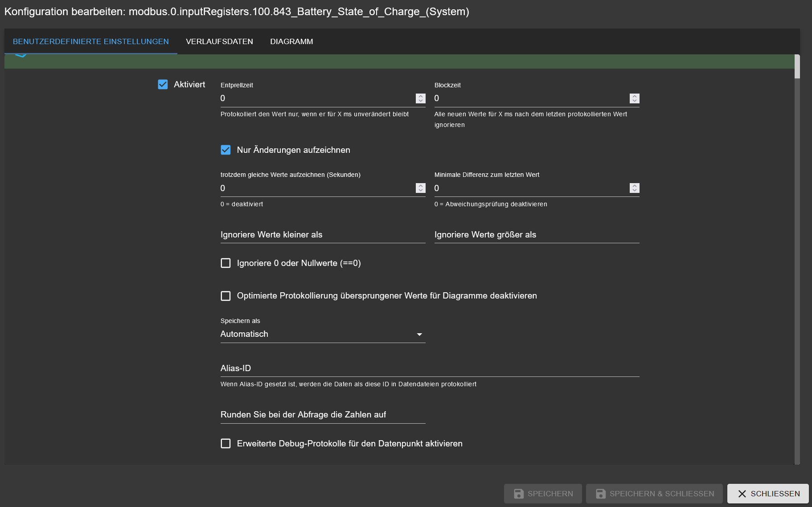812x507 pixels.
Task: Adjust trotzdem gleiche Werte aufzeichnen spinner
Action: [x=420, y=188]
